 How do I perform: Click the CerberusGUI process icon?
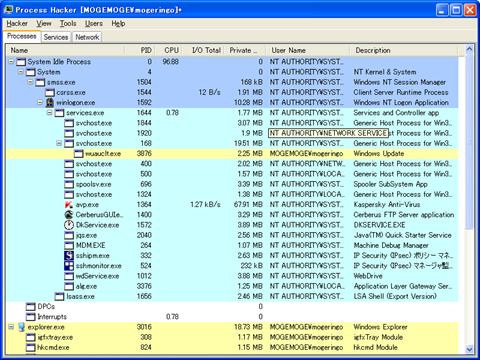point(69,215)
